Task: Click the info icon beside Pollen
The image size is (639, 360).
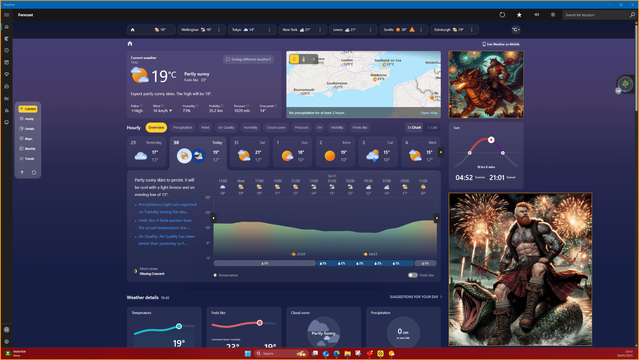Action: coord(141,106)
